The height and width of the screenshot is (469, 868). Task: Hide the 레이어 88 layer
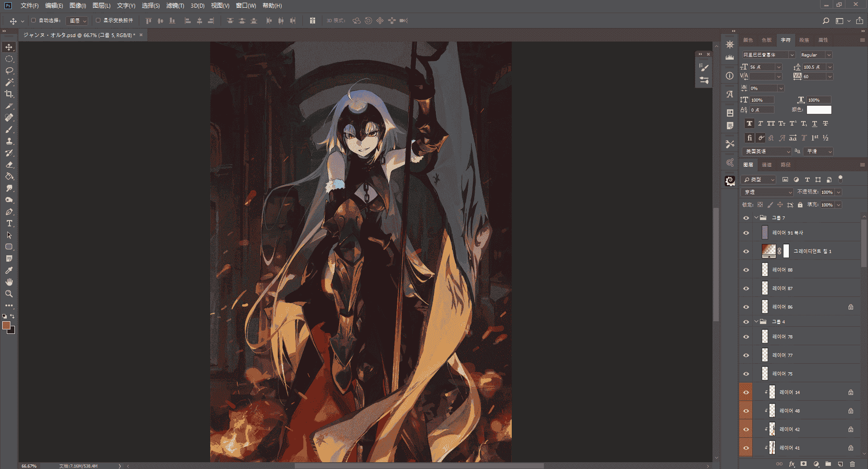(x=746, y=270)
